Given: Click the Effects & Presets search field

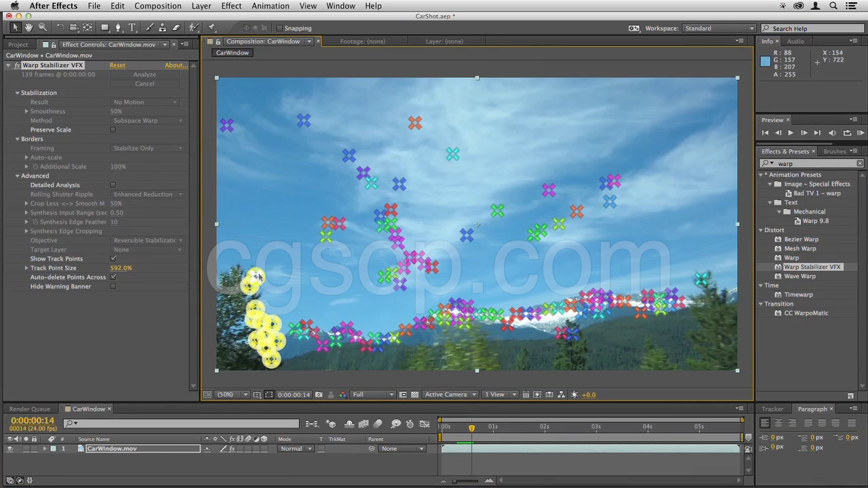Looking at the screenshot, I should point(811,164).
